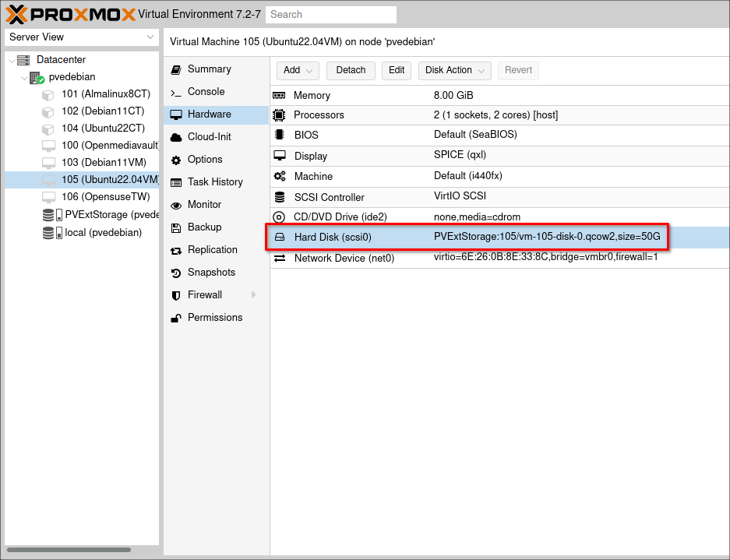
Task: Select the Hard Disk (scsi0) row
Action: click(x=500, y=238)
